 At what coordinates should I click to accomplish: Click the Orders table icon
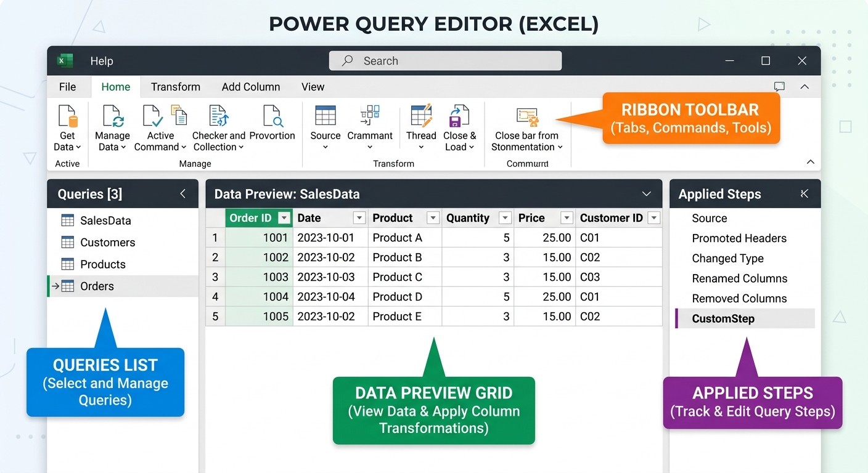[68, 286]
